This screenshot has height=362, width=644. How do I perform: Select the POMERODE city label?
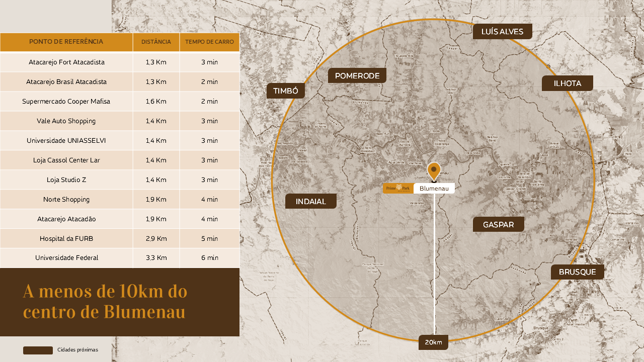pyautogui.click(x=357, y=76)
